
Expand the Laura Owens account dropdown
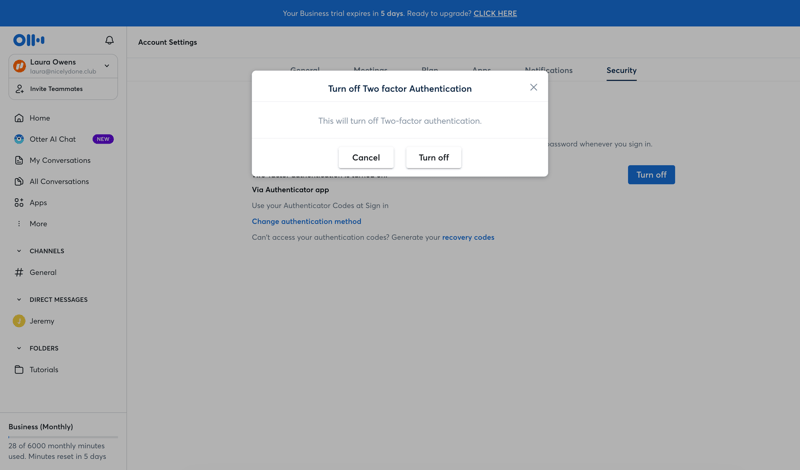(107, 66)
